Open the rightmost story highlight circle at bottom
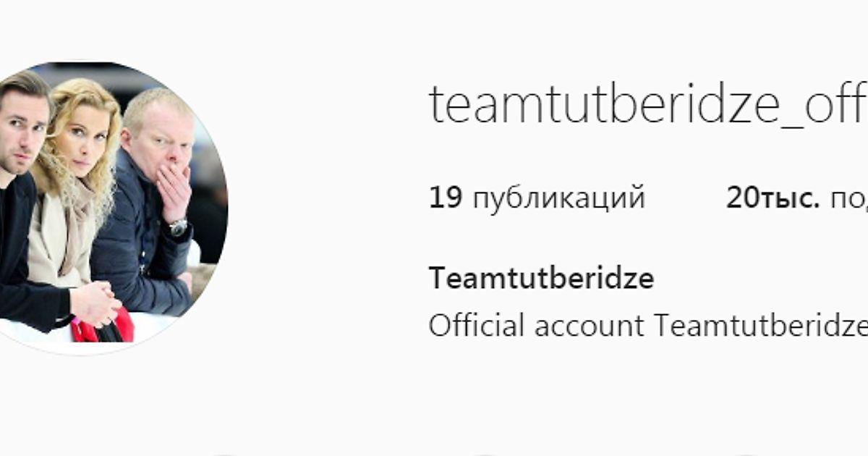 (746, 453)
